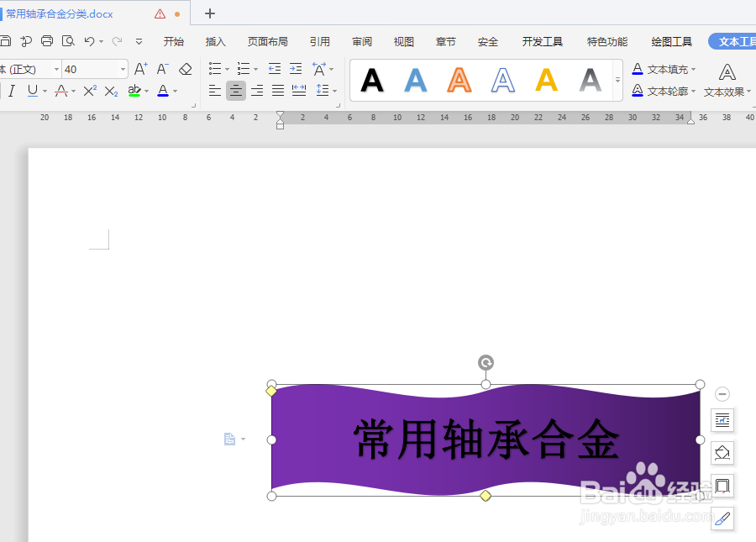The image size is (756, 542).
Task: Add a new document tab
Action: point(210,13)
